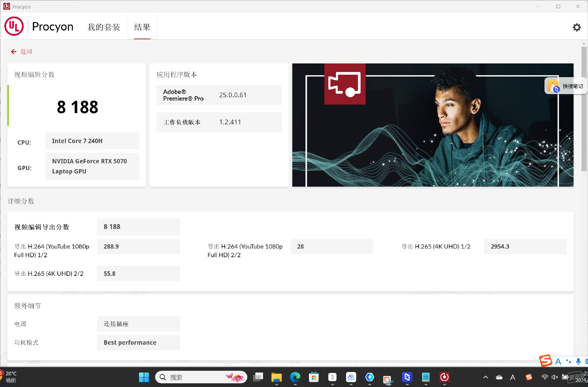The image size is (588, 387).
Task: Click the red back arrow icon
Action: (x=14, y=52)
